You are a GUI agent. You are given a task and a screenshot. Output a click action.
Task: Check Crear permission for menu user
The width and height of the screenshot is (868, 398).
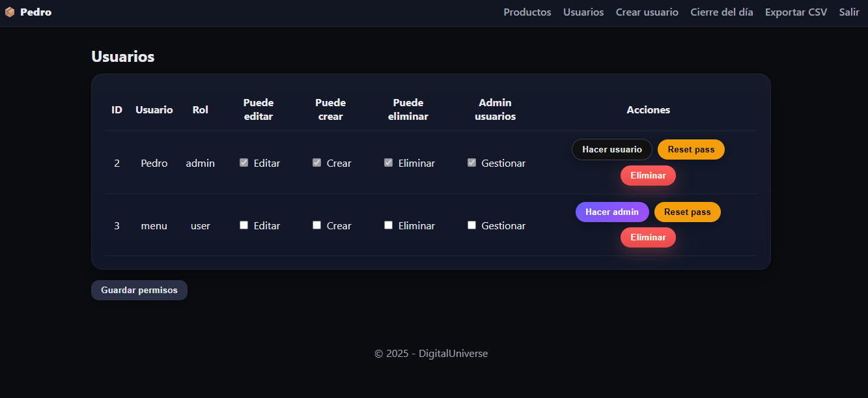(316, 225)
